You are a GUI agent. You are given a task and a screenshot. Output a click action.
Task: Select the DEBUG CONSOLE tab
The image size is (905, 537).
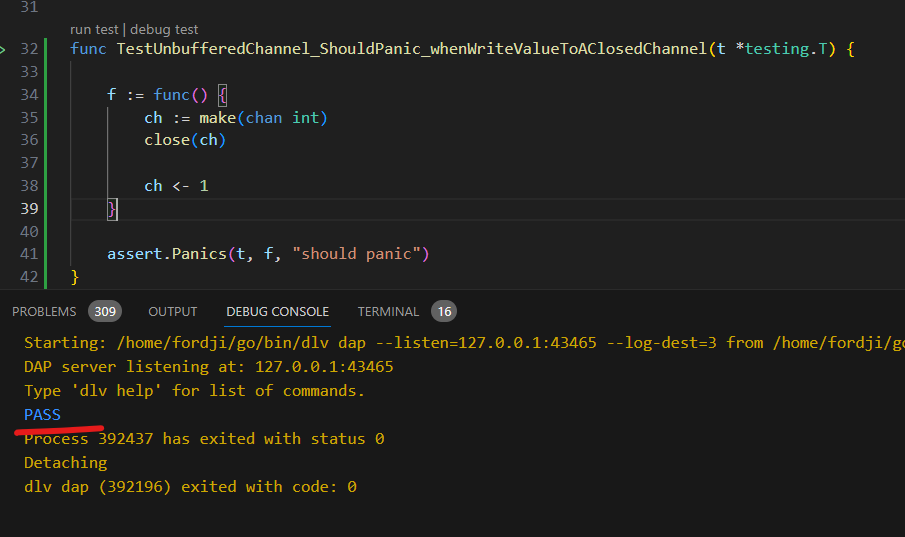pyautogui.click(x=277, y=311)
